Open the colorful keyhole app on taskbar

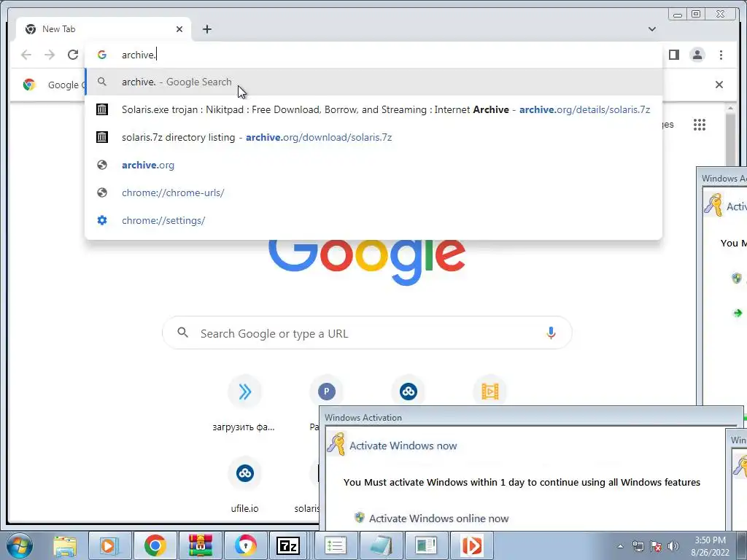point(245,545)
